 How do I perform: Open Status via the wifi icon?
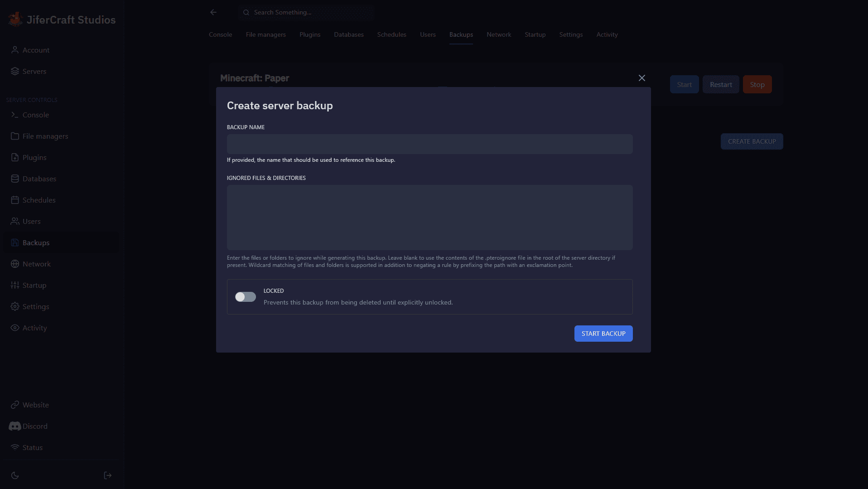[15, 448]
